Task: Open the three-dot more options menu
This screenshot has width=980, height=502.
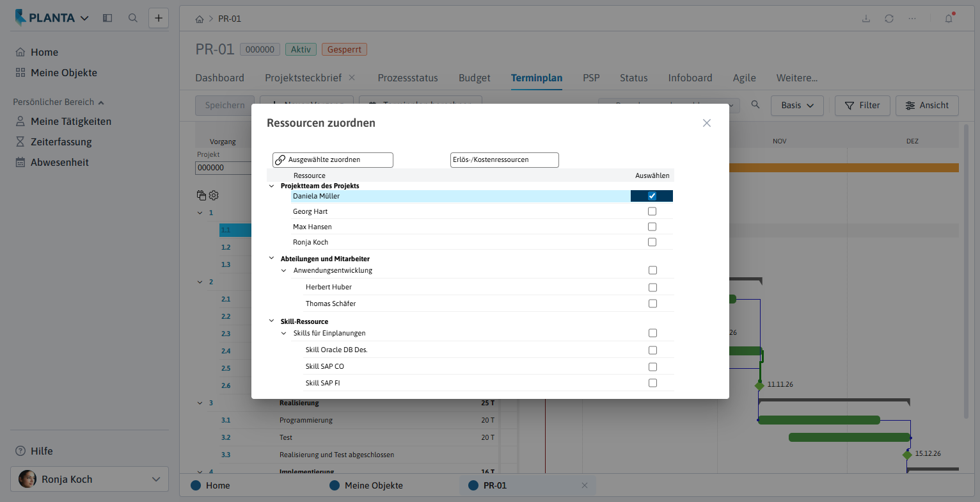Action: coord(912,19)
